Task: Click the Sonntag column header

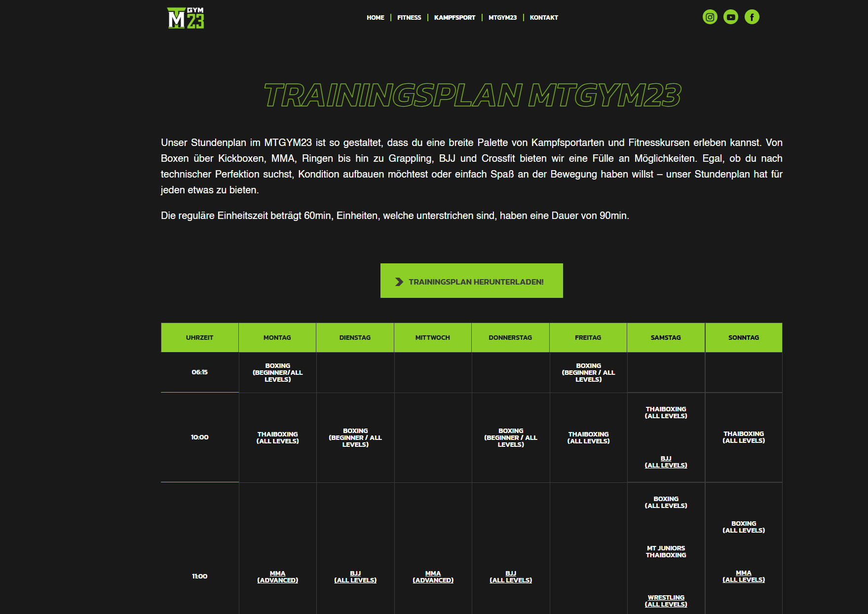Action: (x=744, y=337)
